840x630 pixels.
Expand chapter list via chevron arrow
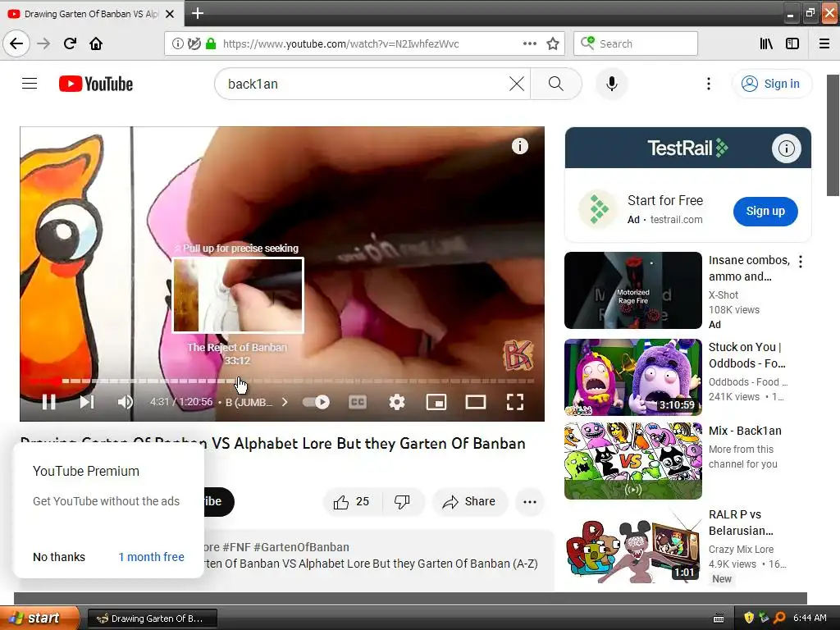click(285, 402)
